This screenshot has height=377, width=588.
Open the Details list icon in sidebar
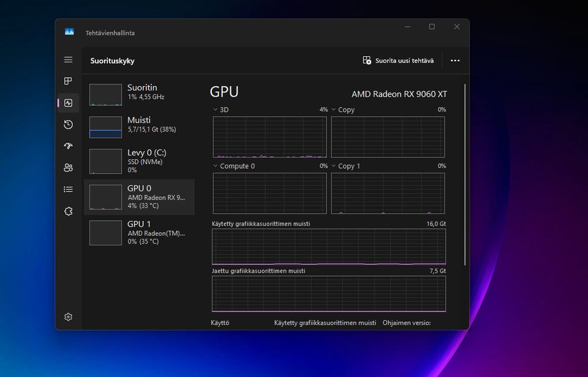[68, 189]
